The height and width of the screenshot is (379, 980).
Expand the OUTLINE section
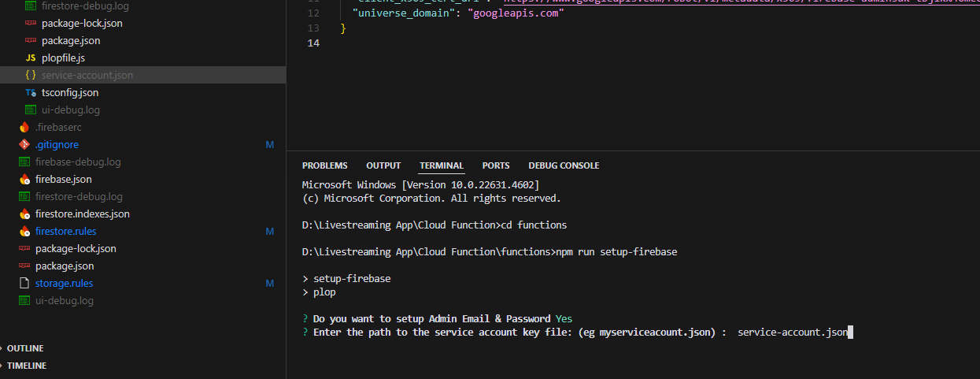pos(25,348)
